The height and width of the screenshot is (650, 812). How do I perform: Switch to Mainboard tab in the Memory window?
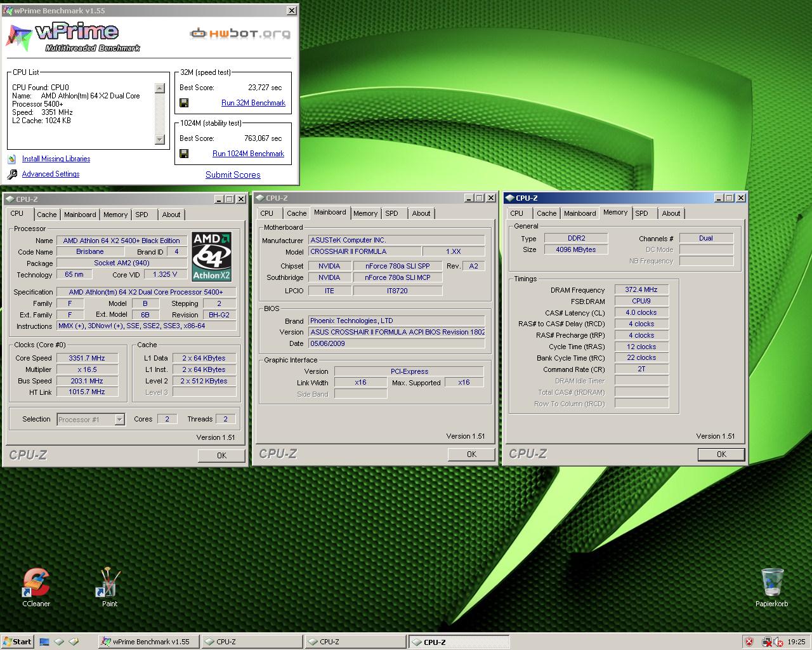coord(580,213)
